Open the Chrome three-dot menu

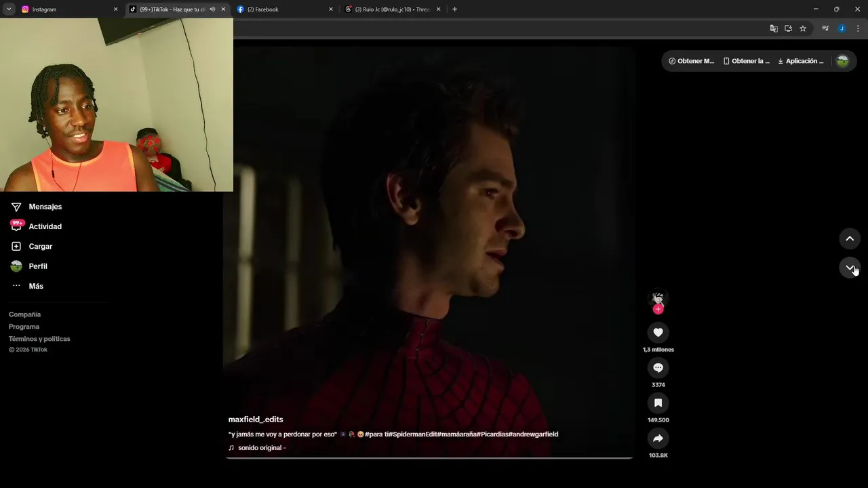click(858, 28)
